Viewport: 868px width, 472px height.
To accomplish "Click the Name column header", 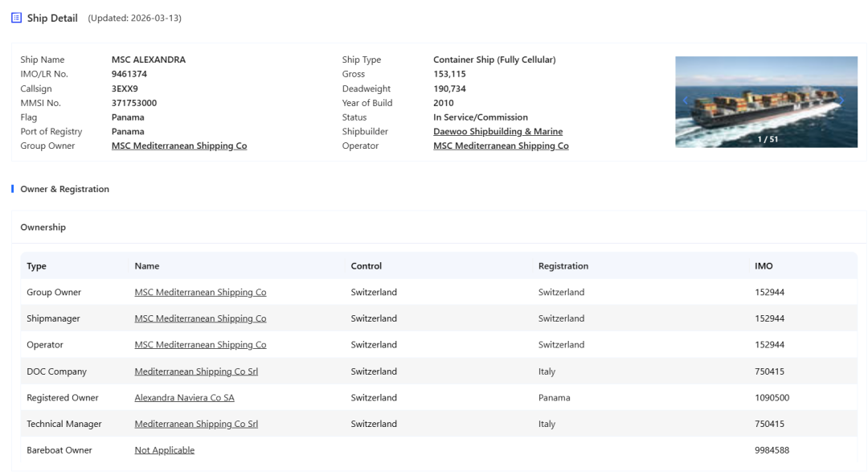I will pos(147,266).
